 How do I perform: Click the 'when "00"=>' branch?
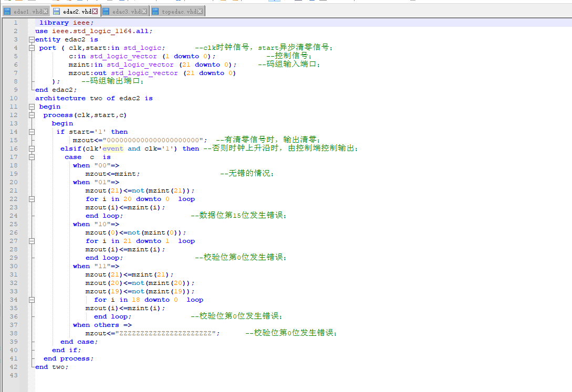(96, 165)
